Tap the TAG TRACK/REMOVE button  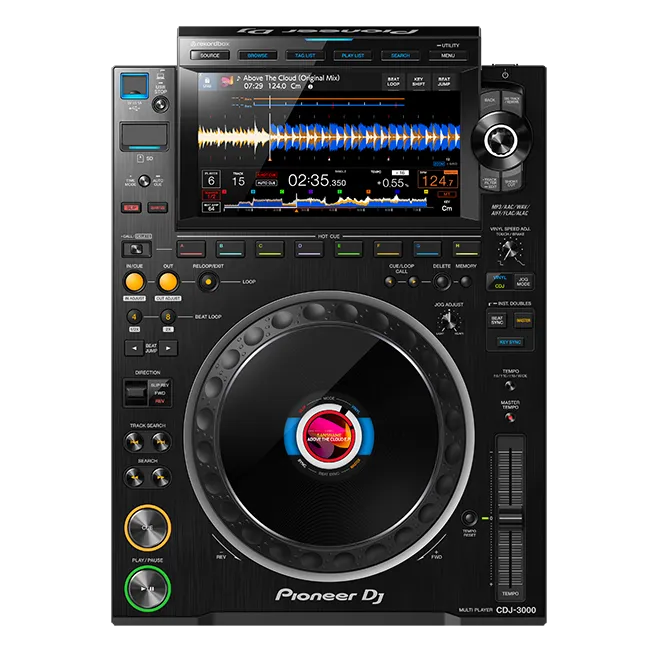512,101
